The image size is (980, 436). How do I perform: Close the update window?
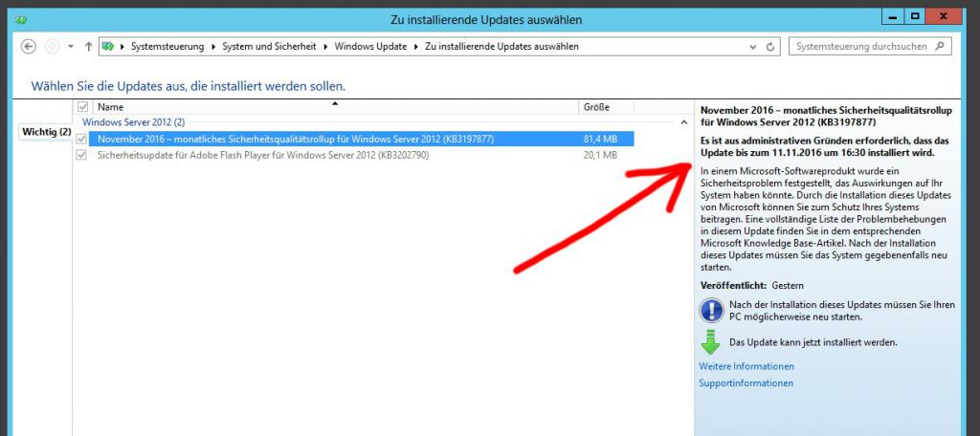pos(945,17)
